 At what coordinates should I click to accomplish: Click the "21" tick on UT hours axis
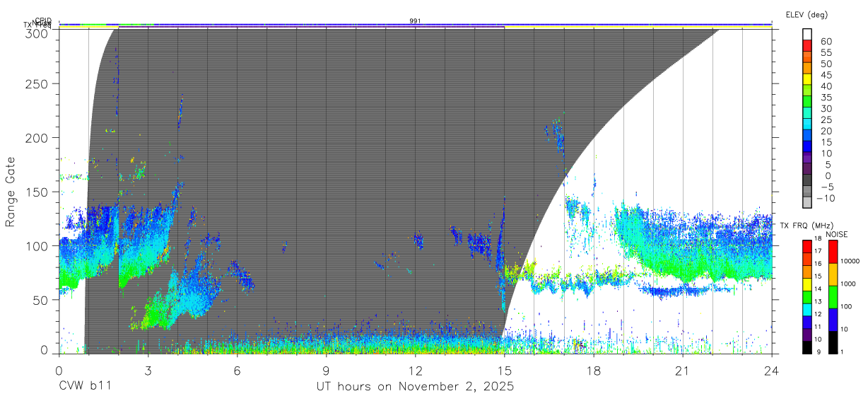pos(683,371)
